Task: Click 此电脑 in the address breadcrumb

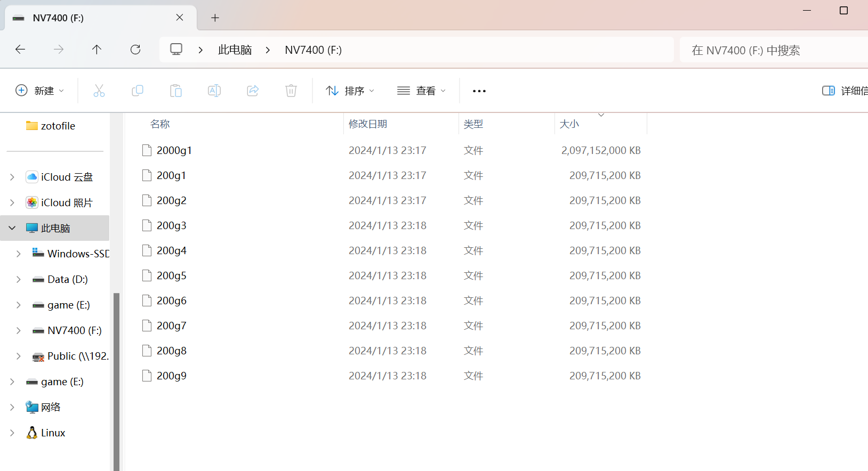Action: click(x=235, y=50)
